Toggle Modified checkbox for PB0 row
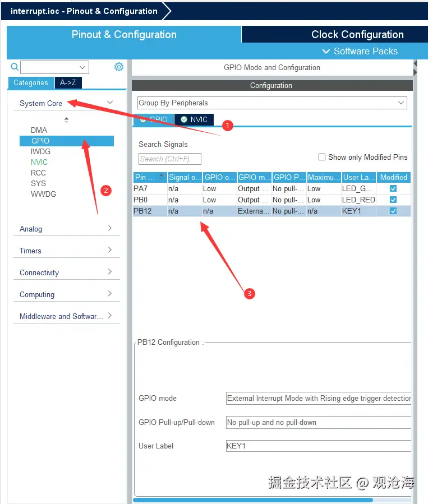 [x=393, y=200]
